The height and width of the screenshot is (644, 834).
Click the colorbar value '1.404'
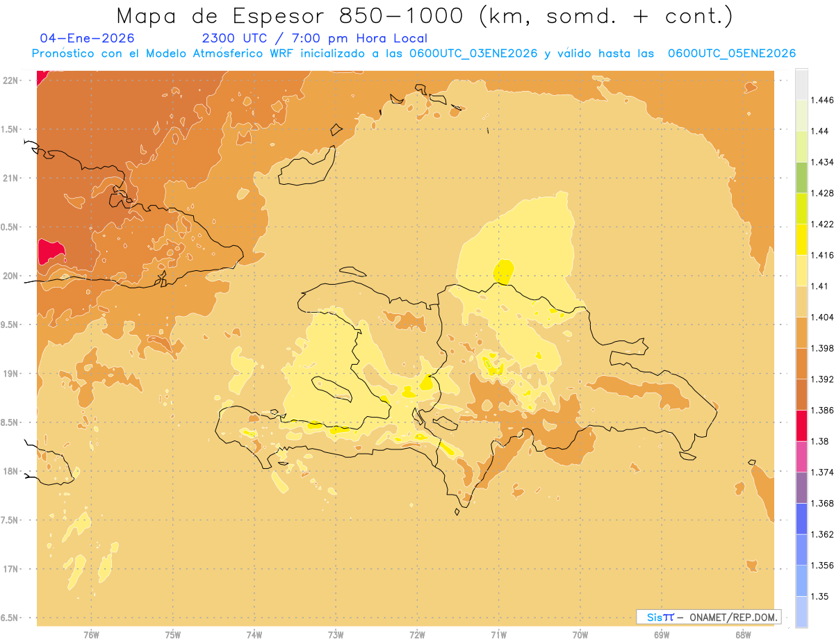coord(822,317)
